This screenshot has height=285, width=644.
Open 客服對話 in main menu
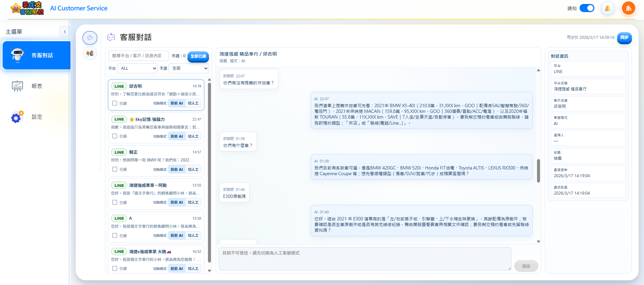[x=36, y=55]
